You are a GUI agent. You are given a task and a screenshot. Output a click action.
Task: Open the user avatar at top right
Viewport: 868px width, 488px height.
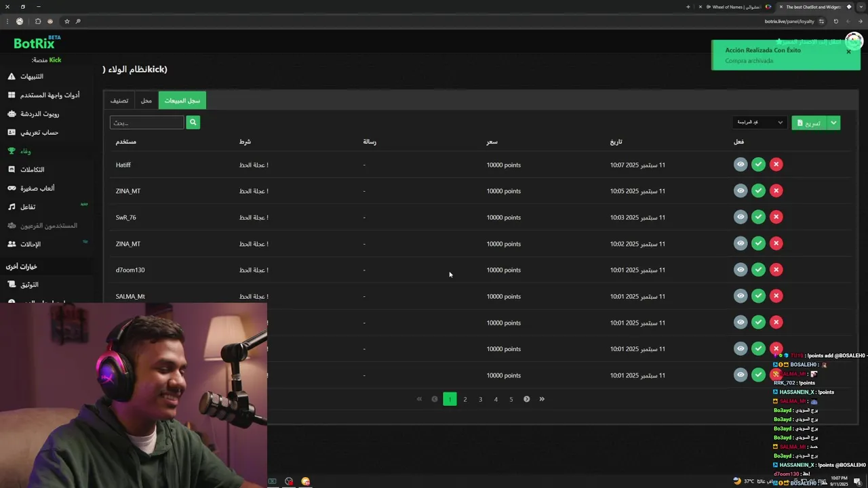[x=854, y=41]
